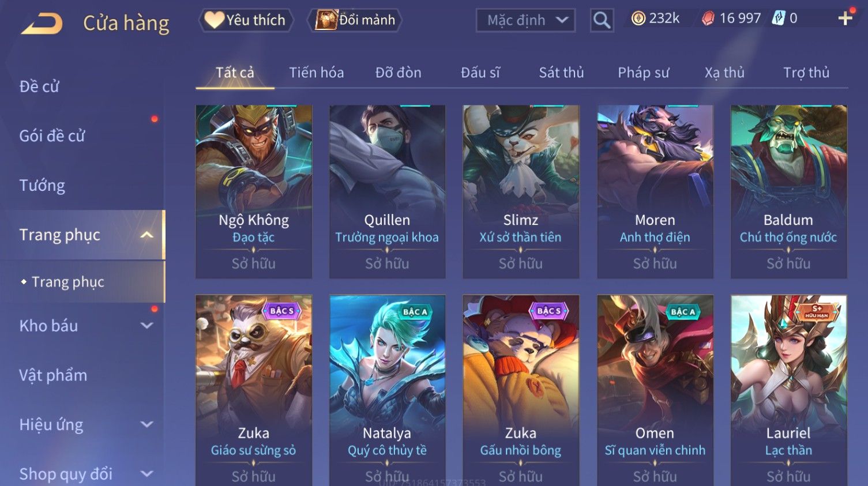Click the blue voucher currency icon
Image resolution: width=868 pixels, height=486 pixels.
[779, 18]
